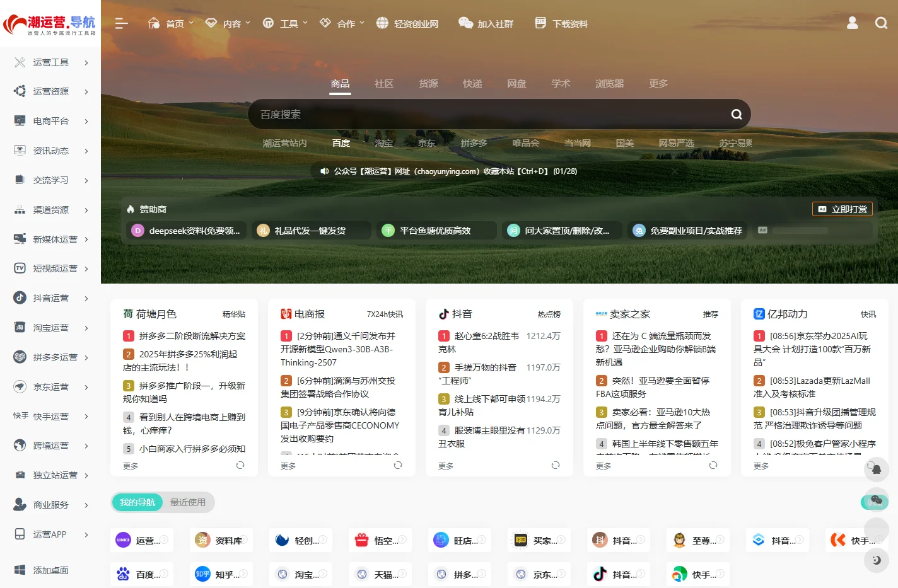Open the 旺店 navigation shortcut
The height and width of the screenshot is (588, 898).
(460, 540)
